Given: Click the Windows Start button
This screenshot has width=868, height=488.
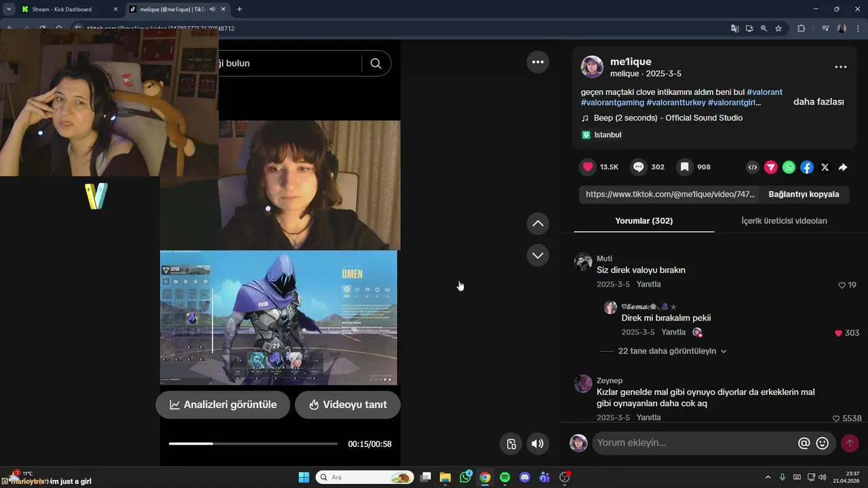Looking at the screenshot, I should click(x=304, y=477).
